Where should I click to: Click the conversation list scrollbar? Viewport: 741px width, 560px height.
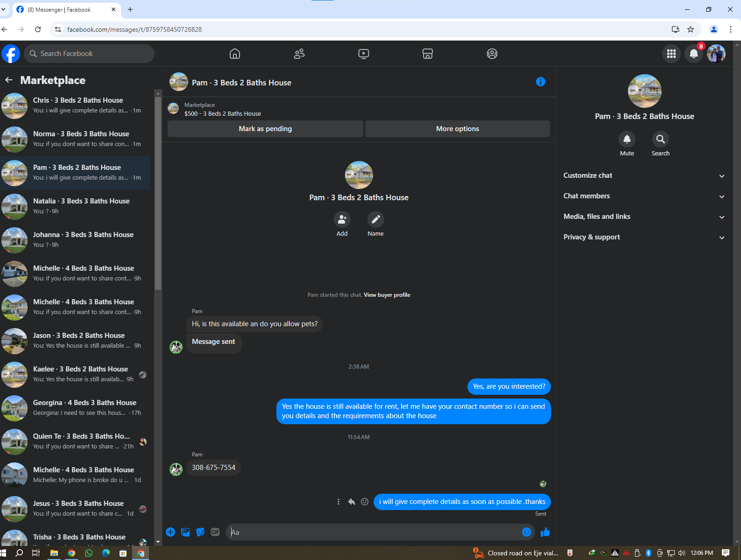158,193
